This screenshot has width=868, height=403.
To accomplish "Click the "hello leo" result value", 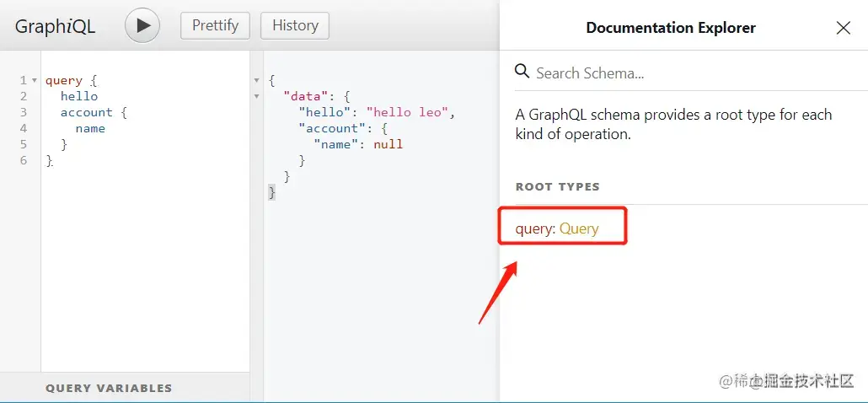I will click(409, 112).
